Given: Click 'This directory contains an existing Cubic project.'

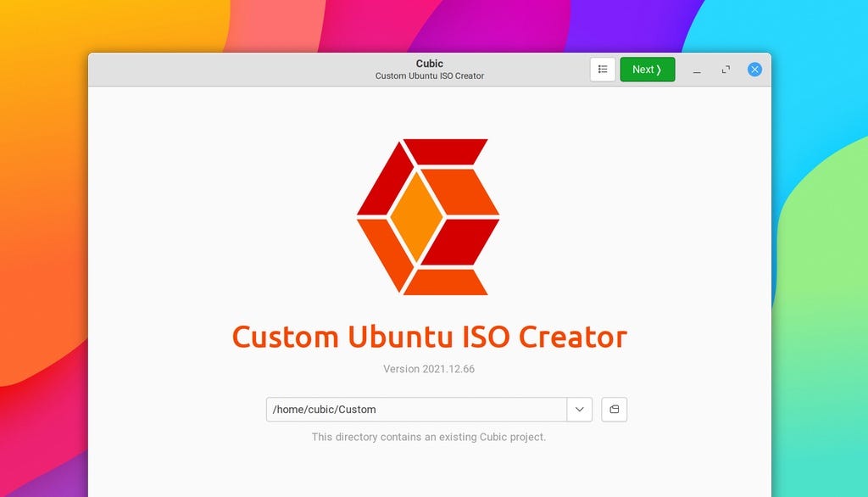Looking at the screenshot, I should (x=428, y=437).
